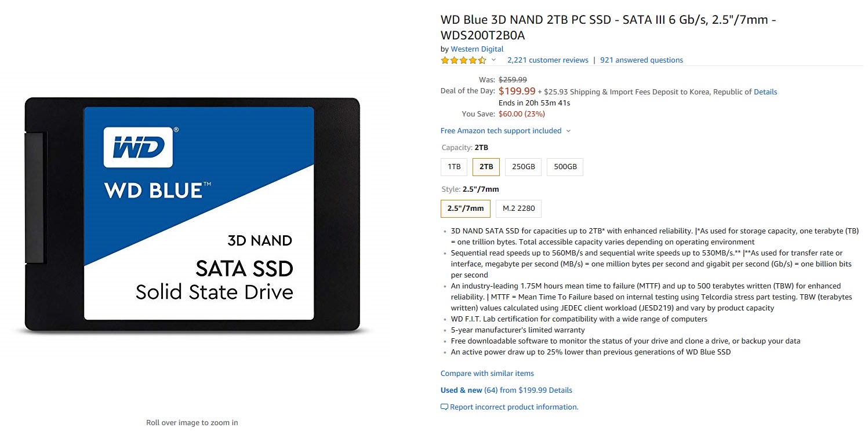Open the Western Digital brand link
This screenshot has width=868, height=435.
coord(477,49)
